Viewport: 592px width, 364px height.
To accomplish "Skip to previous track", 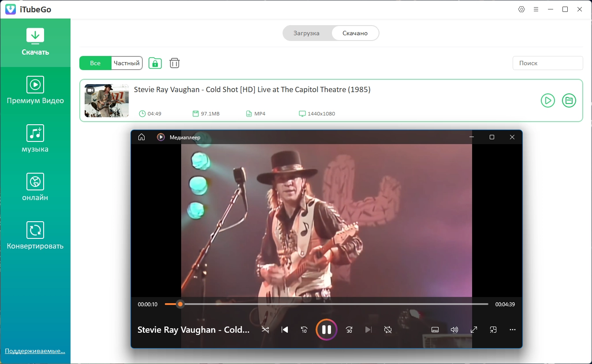I will (285, 330).
